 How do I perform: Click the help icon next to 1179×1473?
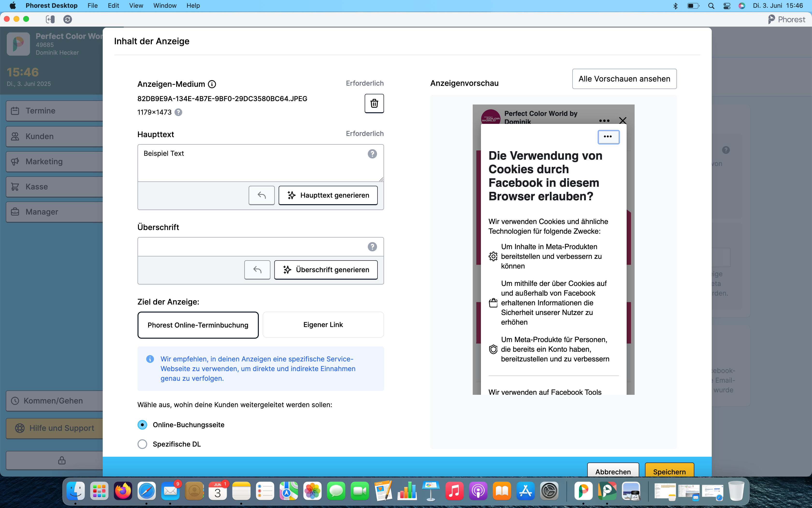179,112
